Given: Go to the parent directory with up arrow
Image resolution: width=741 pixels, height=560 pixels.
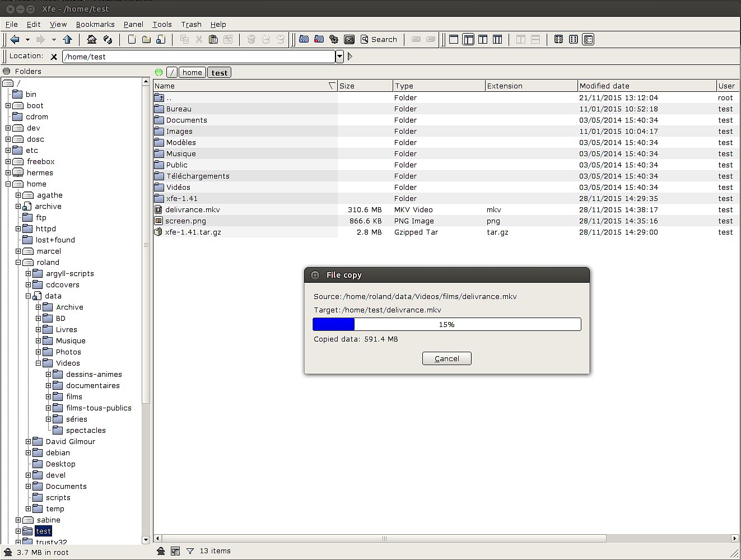Looking at the screenshot, I should click(x=68, y=39).
